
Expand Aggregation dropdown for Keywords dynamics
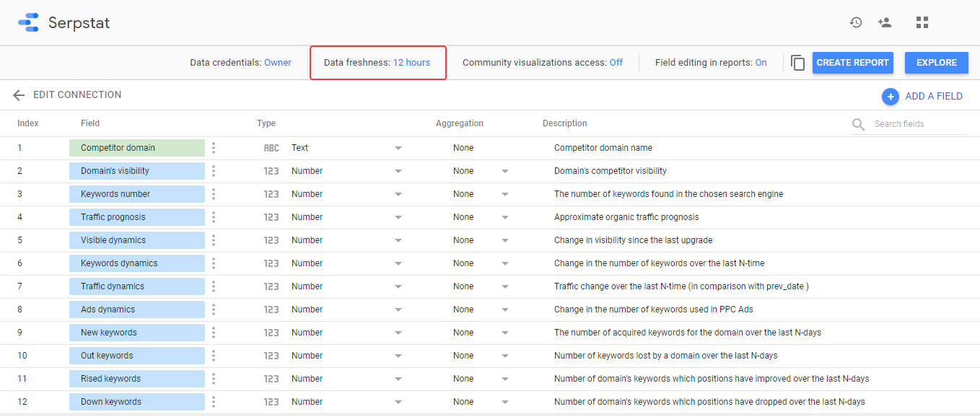pos(504,264)
